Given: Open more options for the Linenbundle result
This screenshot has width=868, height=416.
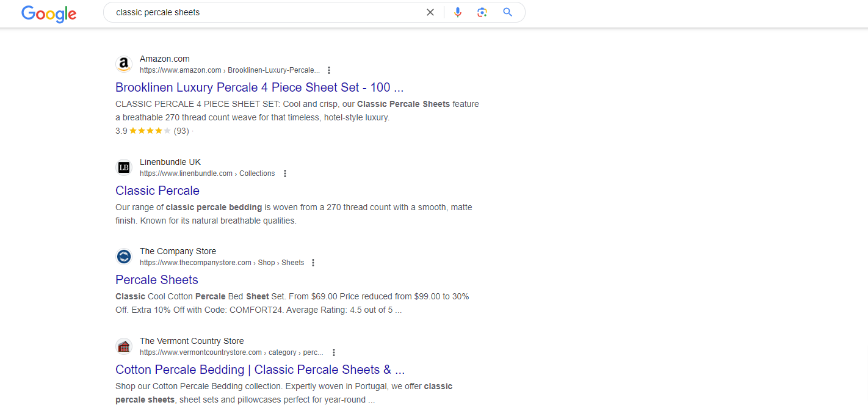Looking at the screenshot, I should [284, 173].
